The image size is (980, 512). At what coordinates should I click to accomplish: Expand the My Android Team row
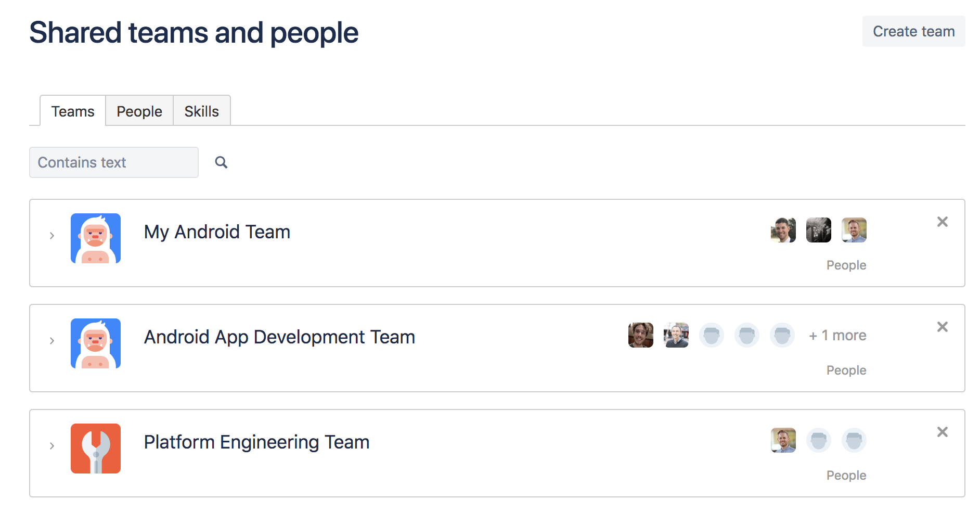(x=52, y=236)
